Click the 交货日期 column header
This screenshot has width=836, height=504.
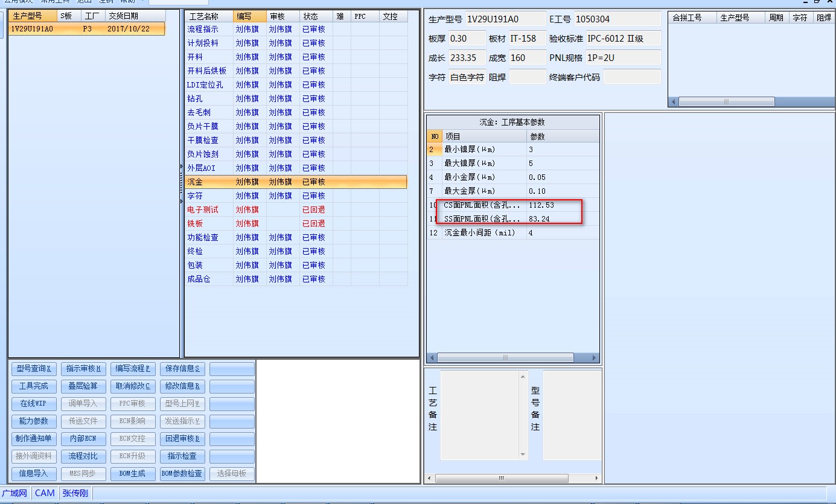click(x=135, y=16)
